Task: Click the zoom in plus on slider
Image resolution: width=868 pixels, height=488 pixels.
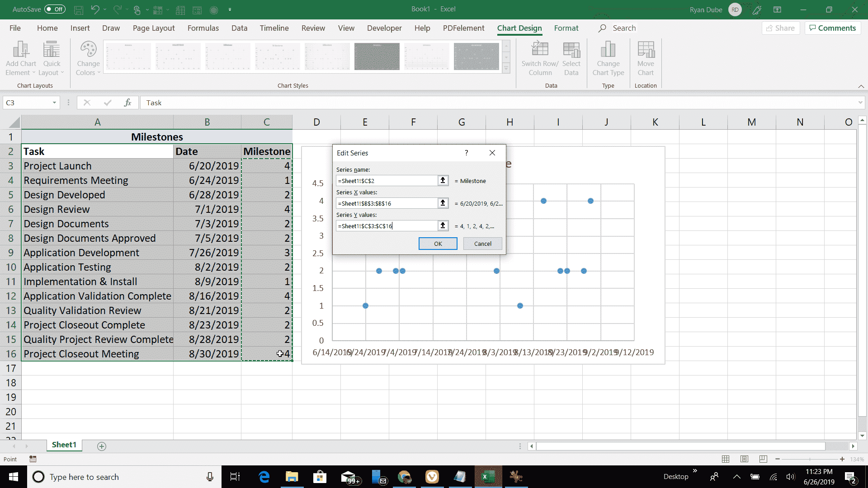Action: click(842, 459)
